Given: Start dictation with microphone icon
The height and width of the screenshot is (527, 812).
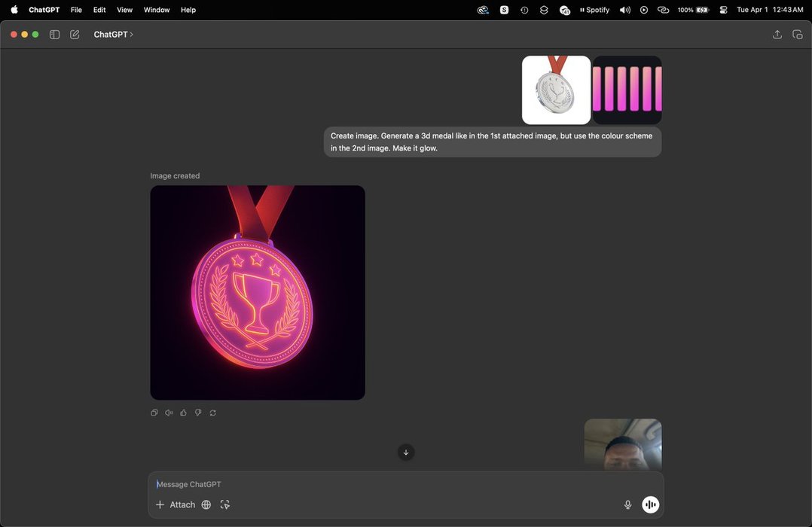Looking at the screenshot, I should pyautogui.click(x=627, y=504).
